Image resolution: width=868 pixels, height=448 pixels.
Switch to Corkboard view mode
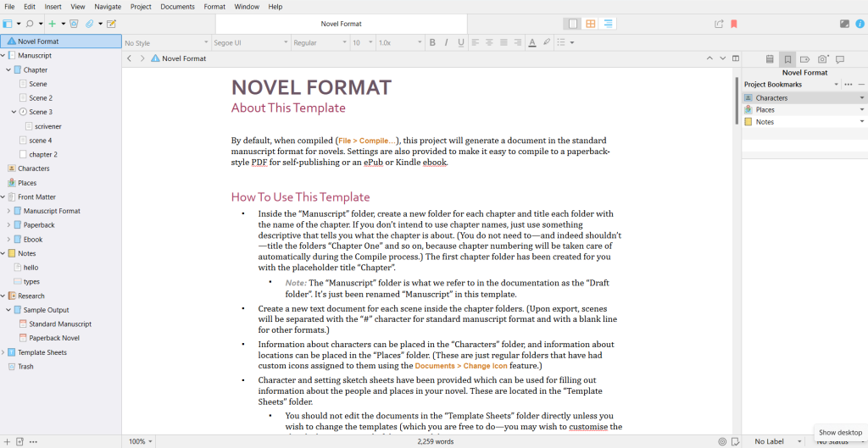tap(591, 24)
